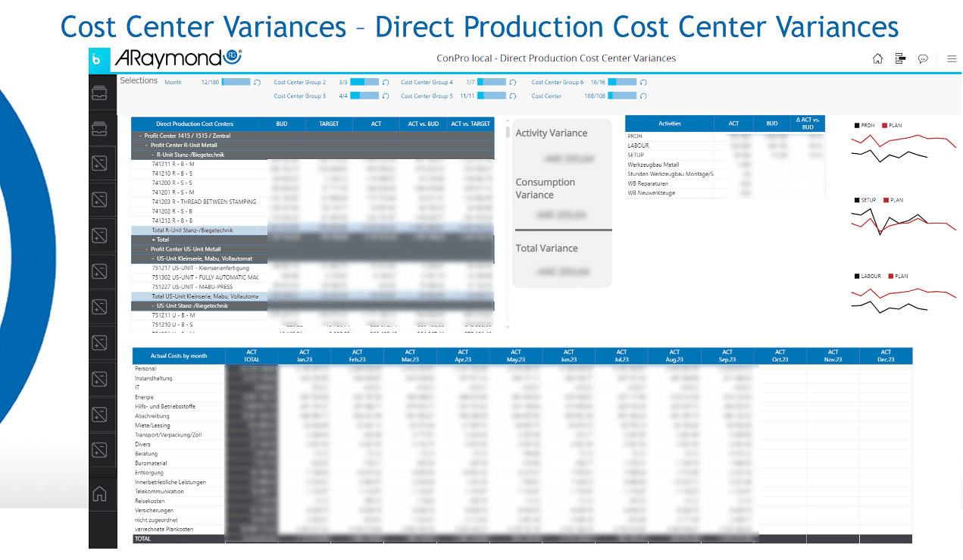Open the Month selection label
963x560 pixels.
coord(173,82)
